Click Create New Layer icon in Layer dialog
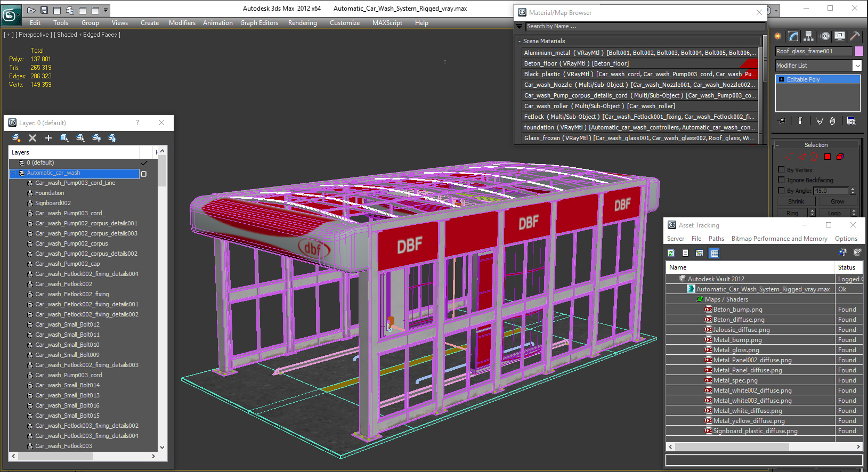The width and height of the screenshot is (868, 472). [x=17, y=138]
